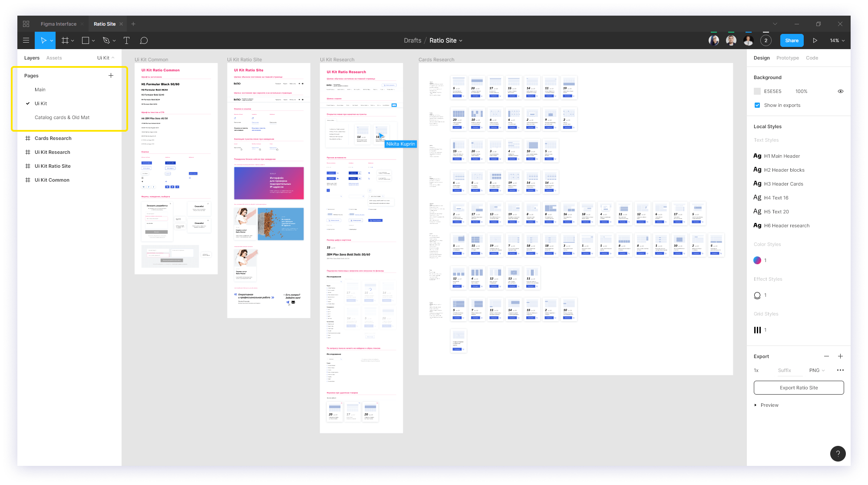This screenshot has height=485, width=868.
Task: Click the E5E5E5 background color swatch
Action: coord(758,91)
